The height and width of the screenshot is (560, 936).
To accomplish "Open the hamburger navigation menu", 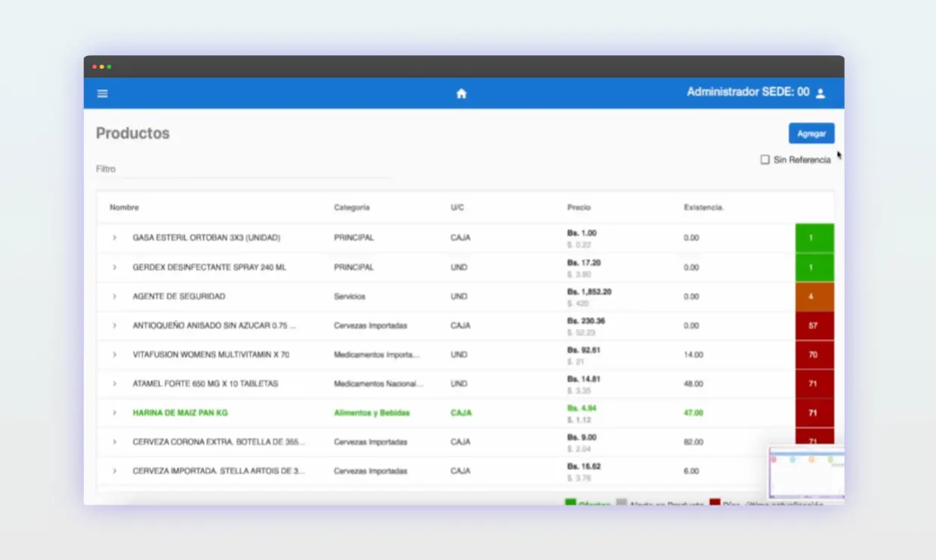I will tap(103, 94).
